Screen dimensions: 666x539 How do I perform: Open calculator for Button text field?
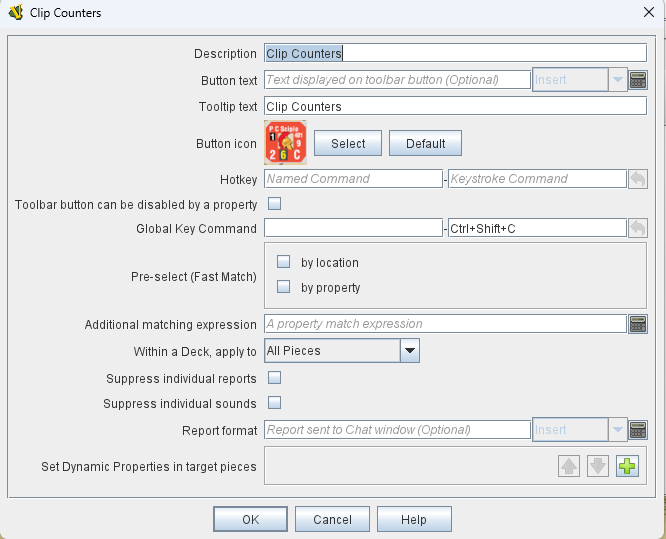coord(638,80)
